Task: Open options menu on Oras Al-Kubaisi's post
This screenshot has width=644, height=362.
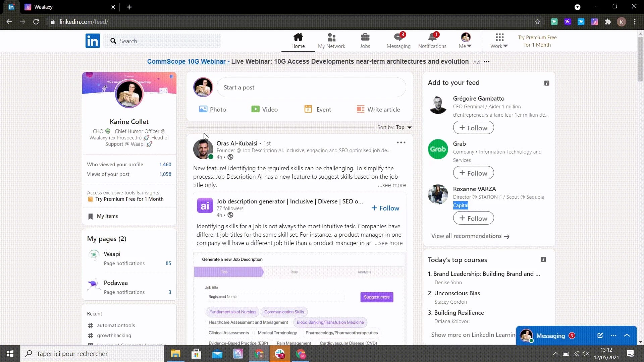Action: (401, 142)
